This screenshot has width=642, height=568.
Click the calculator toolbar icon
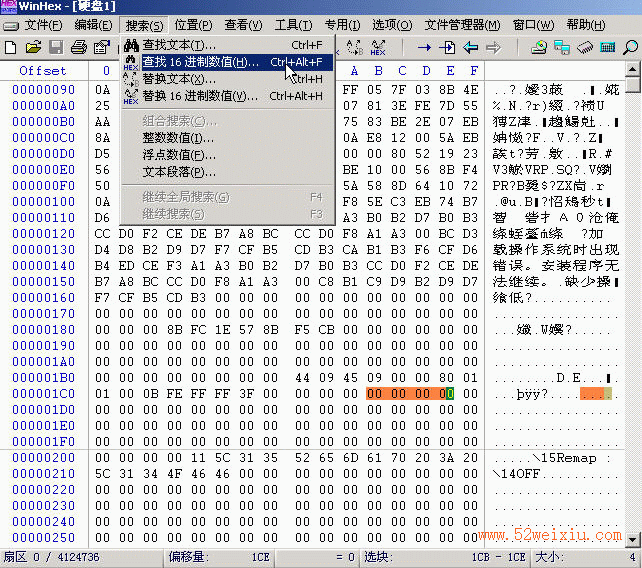608,48
